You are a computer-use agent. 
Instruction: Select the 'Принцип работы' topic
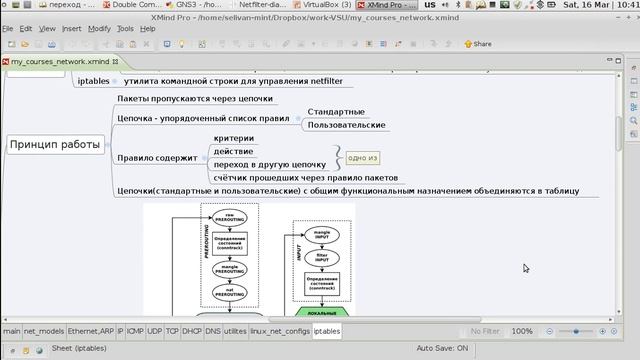(55, 144)
